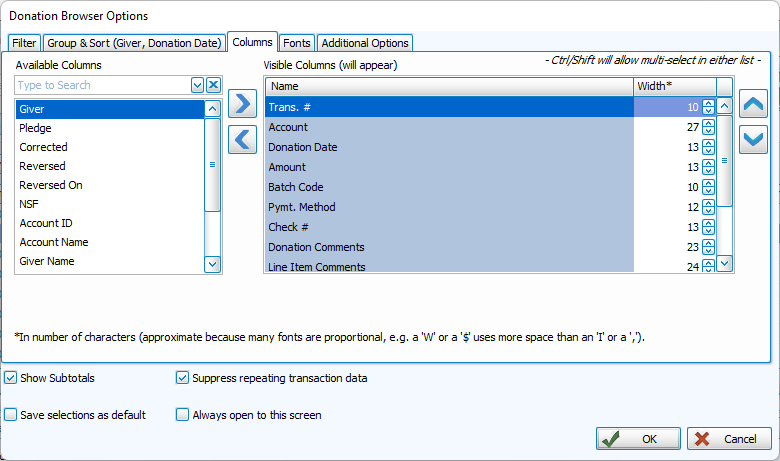The height and width of the screenshot is (461, 780).
Task: Toggle the Show Subtotals checkbox
Action: tap(10, 378)
